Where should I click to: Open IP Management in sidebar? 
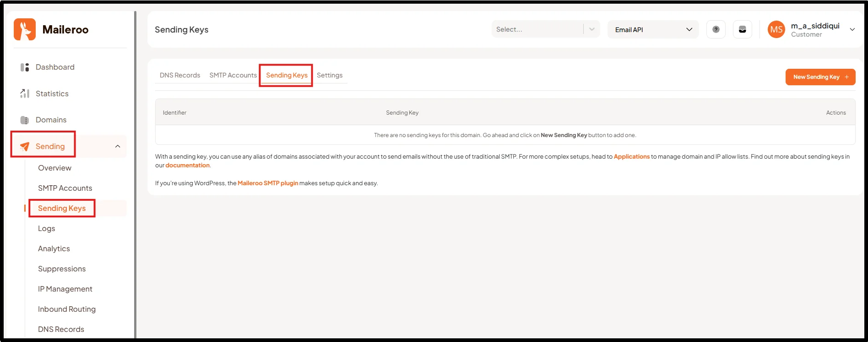[65, 289]
